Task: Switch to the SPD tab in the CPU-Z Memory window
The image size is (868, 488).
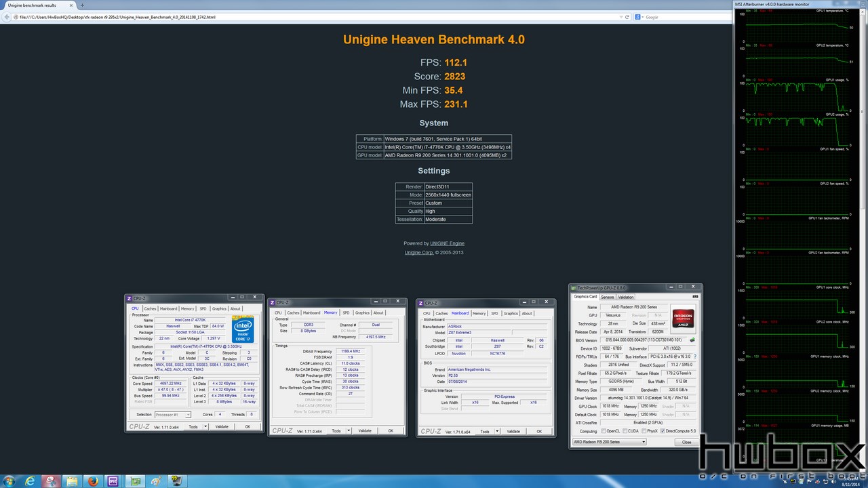Action: tap(346, 312)
